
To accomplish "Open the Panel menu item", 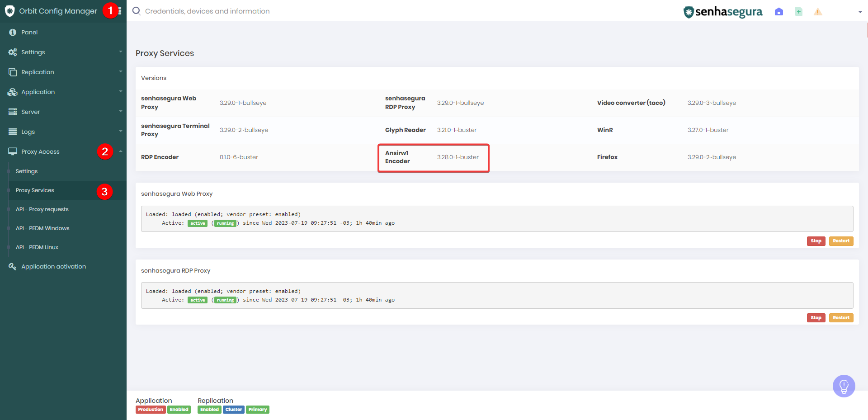I will coord(29,32).
